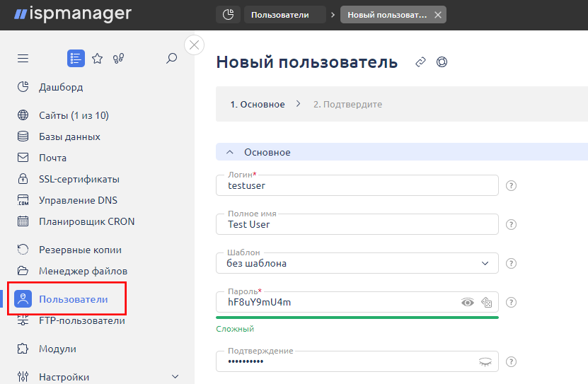This screenshot has height=384, width=588.
Task: Click the ispmanager logo
Action: coord(73,14)
